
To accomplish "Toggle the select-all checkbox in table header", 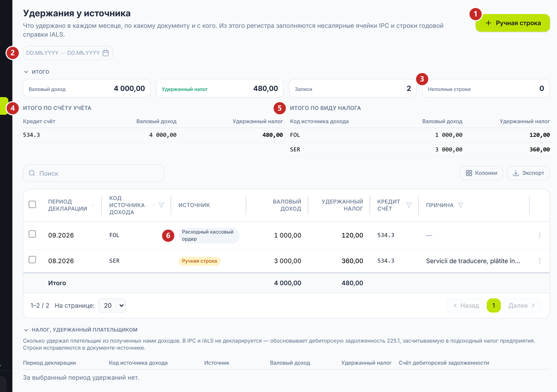I will pyautogui.click(x=32, y=204).
